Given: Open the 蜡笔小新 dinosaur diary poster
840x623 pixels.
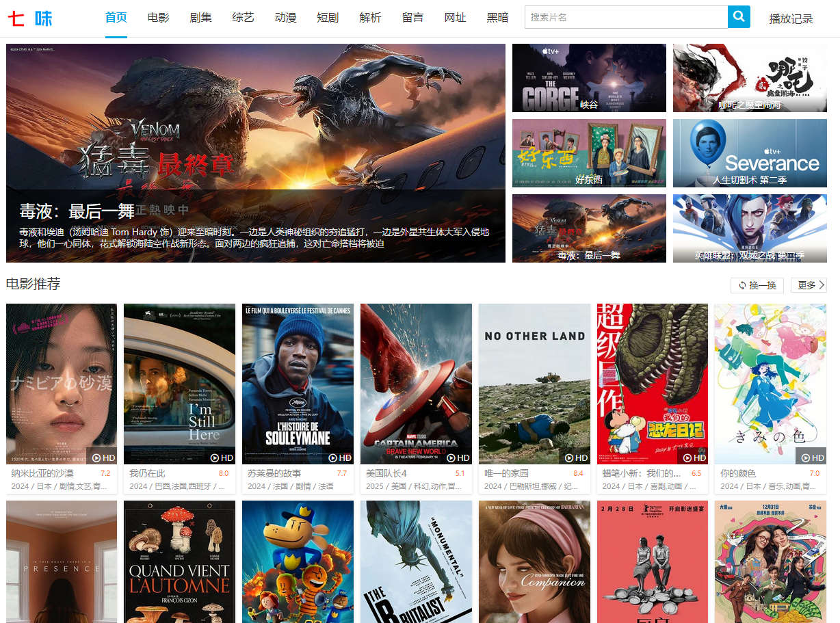Looking at the screenshot, I should (x=653, y=384).
